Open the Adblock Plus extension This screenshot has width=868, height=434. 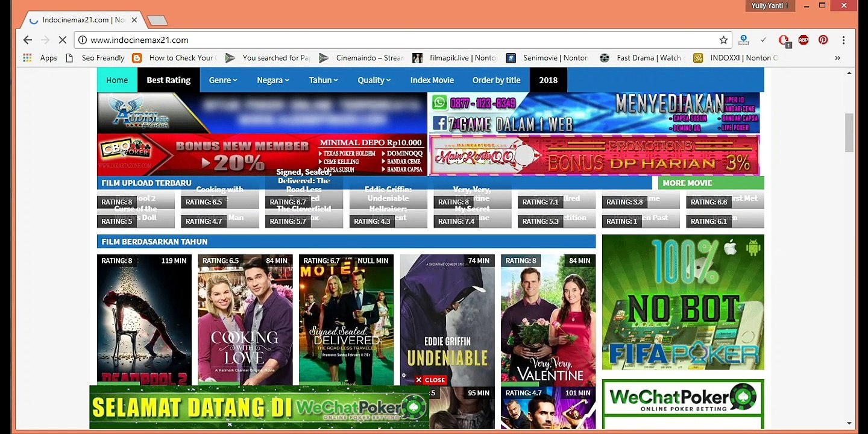(x=804, y=40)
